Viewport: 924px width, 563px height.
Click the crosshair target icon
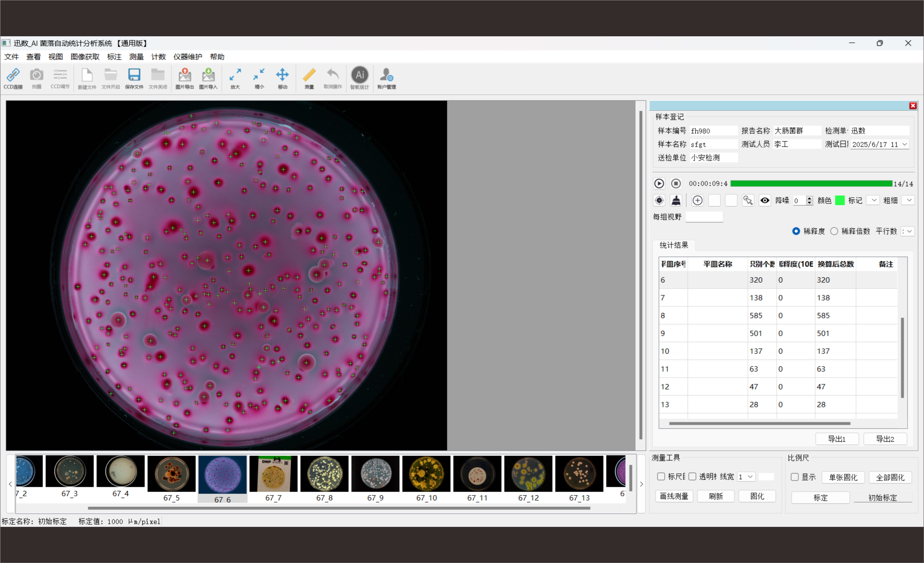tap(659, 200)
